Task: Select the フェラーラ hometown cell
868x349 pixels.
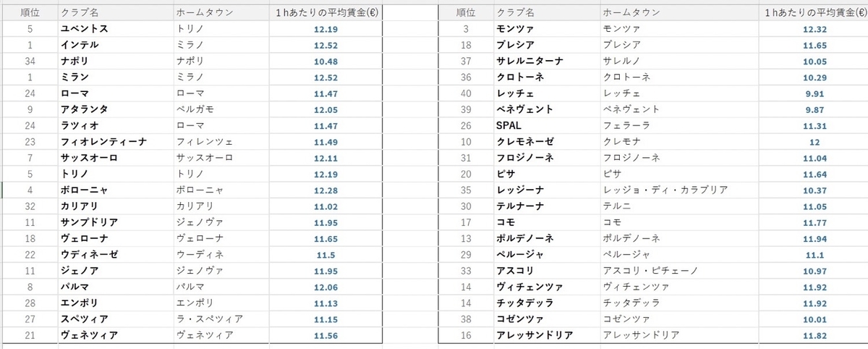Action: (625, 126)
